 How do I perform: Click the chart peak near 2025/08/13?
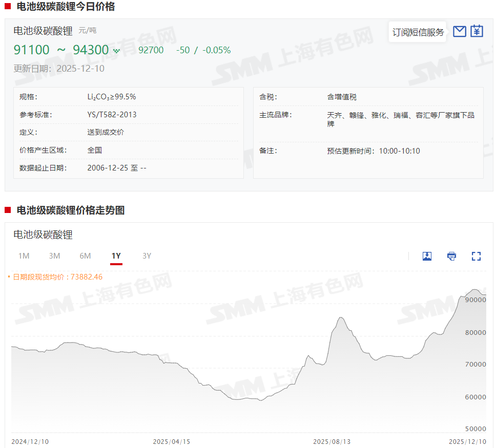click(341, 318)
